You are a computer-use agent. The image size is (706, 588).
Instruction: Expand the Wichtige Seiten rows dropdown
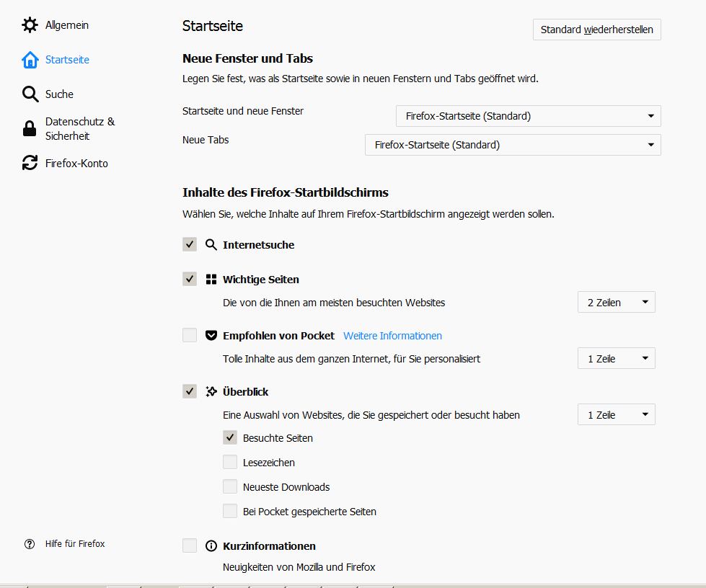point(616,303)
